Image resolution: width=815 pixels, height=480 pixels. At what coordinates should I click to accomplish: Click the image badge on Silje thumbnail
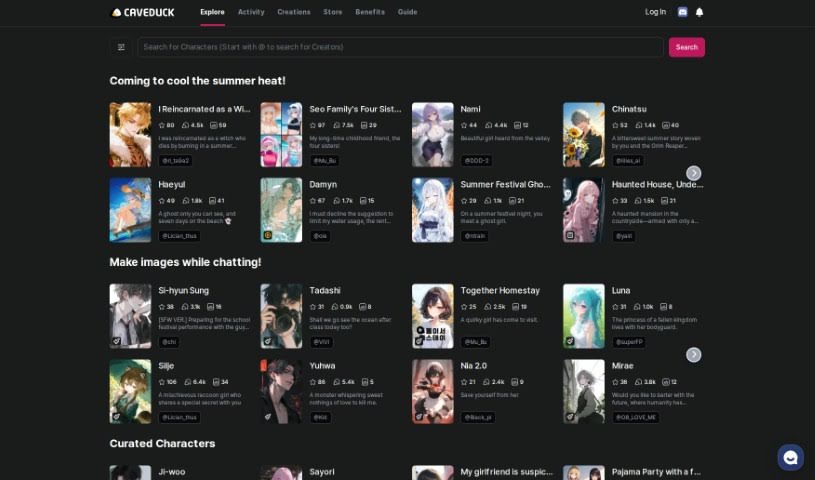click(x=116, y=416)
